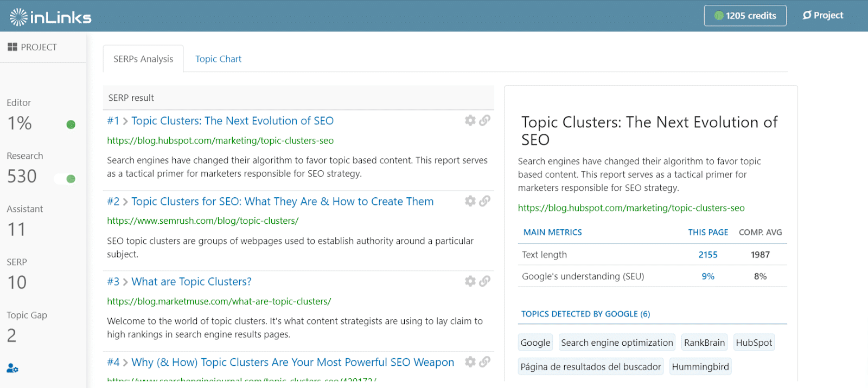This screenshot has width=868, height=388.
Task: Click the chain link icon for result #1
Action: pyautogui.click(x=485, y=120)
